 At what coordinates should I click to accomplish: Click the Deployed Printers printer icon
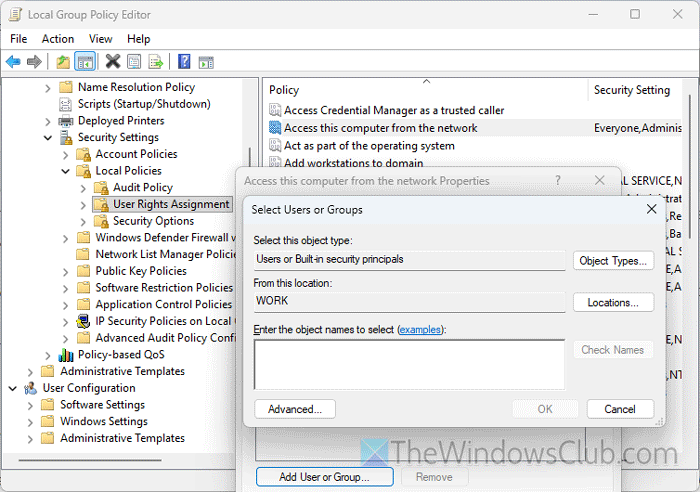66,121
